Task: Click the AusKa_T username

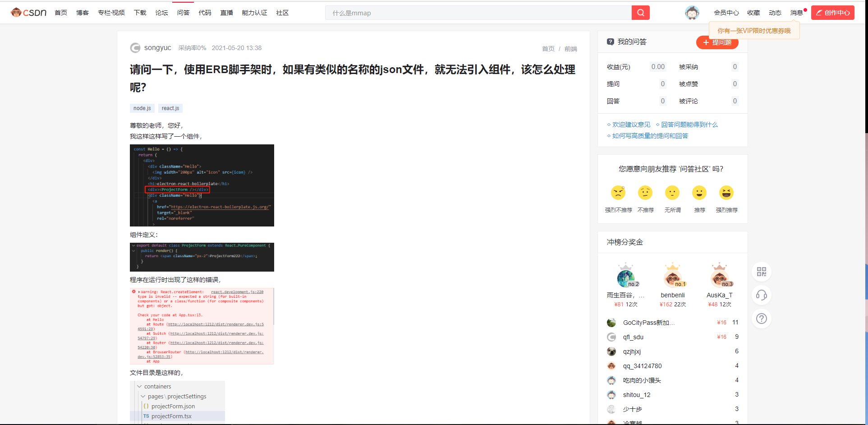Action: (x=720, y=295)
